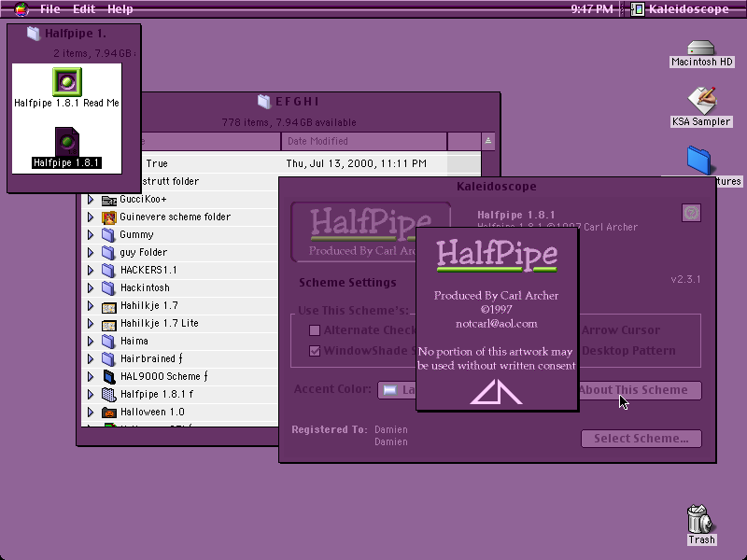This screenshot has height=560, width=747.
Task: Click the folder icon in EFGHI window title
Action: 264,102
